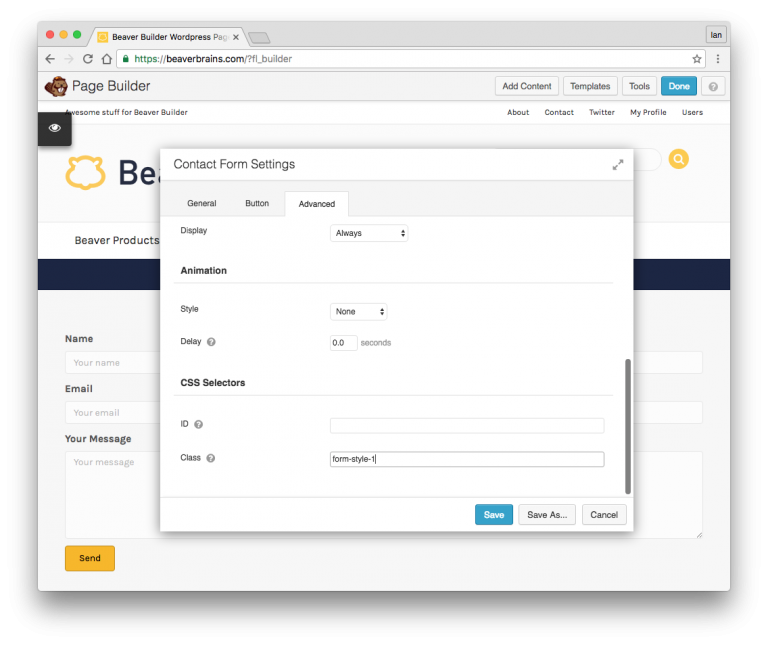The height and width of the screenshot is (645, 768).
Task: Reload the page with refresh icon
Action: tap(88, 59)
